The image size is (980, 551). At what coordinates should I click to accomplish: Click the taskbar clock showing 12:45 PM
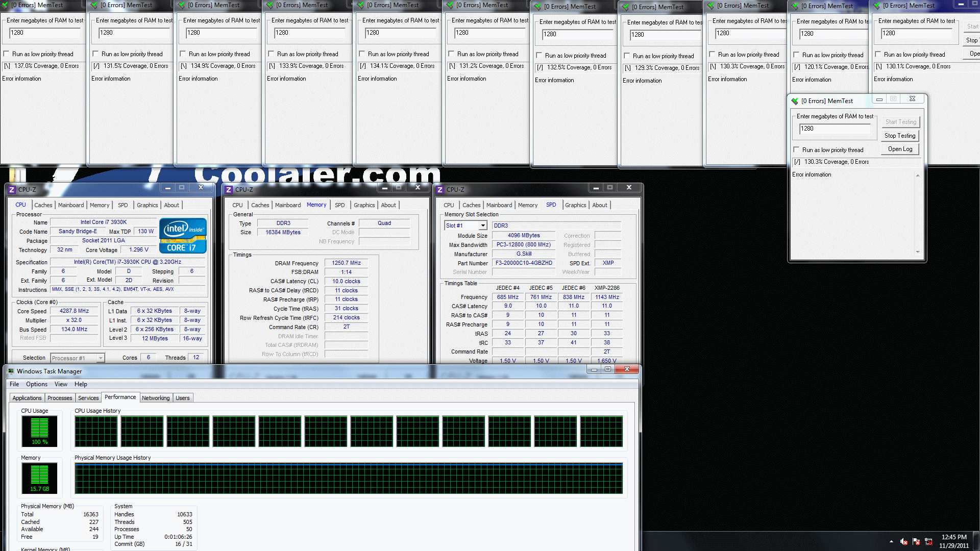[953, 541]
